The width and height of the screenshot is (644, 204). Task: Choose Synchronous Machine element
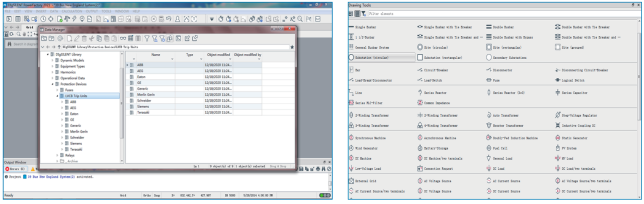[x=368, y=138]
